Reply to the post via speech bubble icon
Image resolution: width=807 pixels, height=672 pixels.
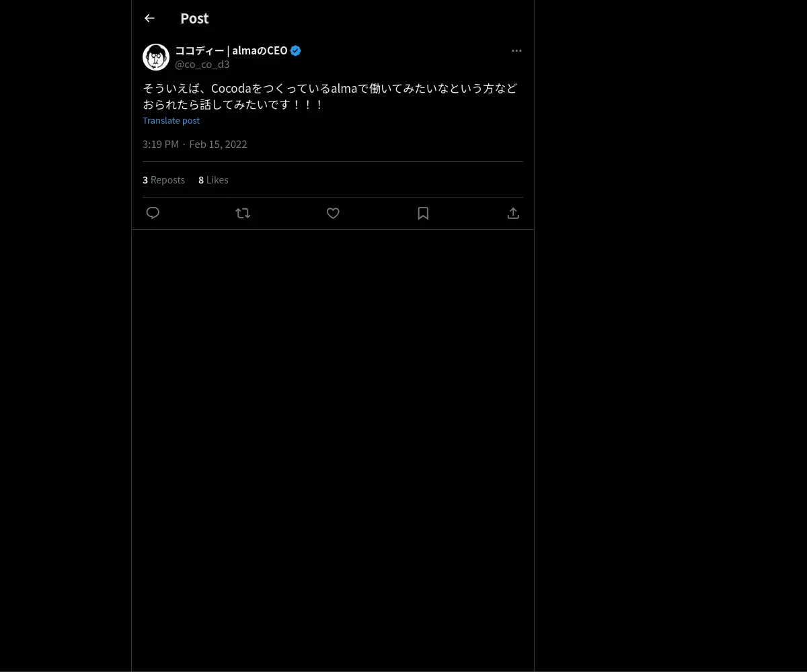pyautogui.click(x=153, y=213)
